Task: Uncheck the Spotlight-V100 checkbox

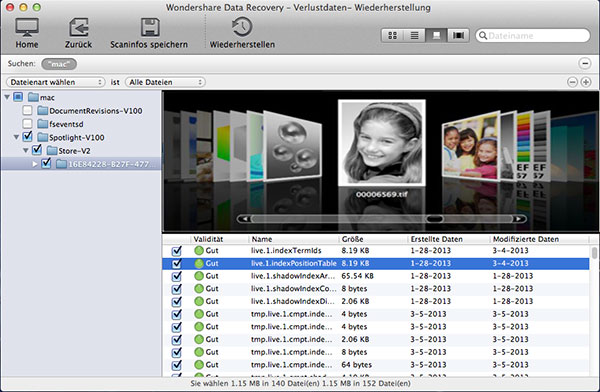Action: 27,136
